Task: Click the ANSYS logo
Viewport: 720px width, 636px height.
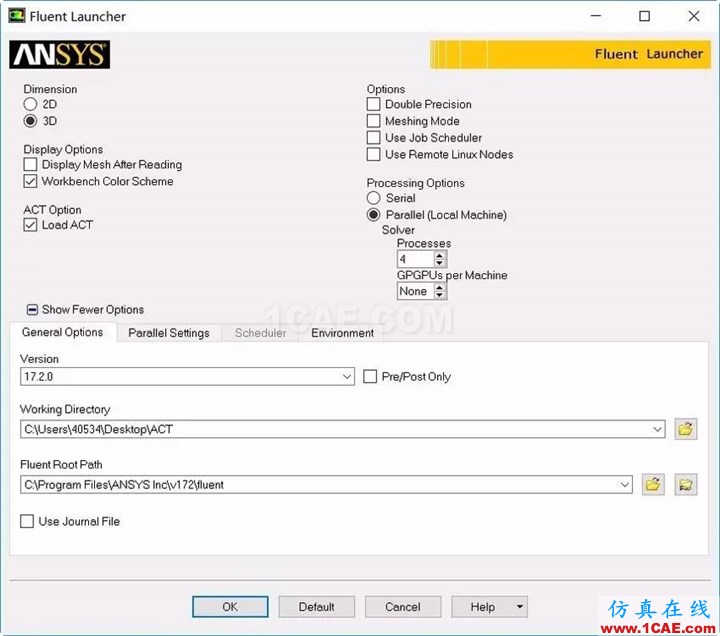Action: (59, 55)
